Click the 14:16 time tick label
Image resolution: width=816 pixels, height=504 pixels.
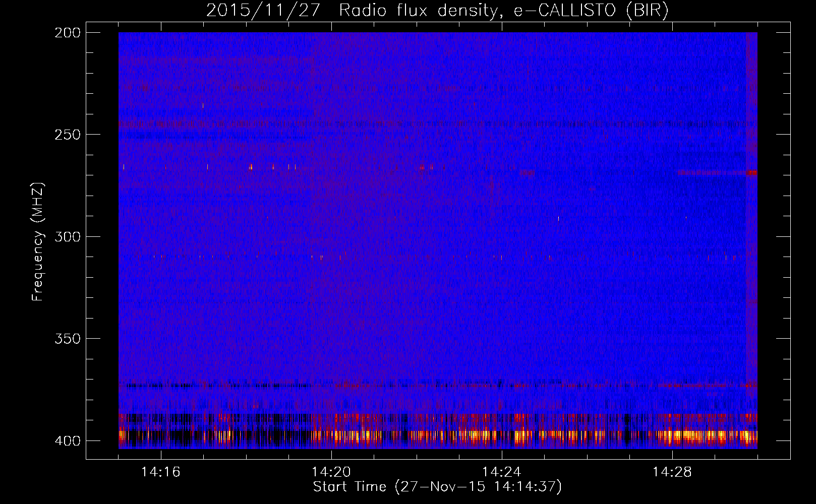click(x=161, y=472)
